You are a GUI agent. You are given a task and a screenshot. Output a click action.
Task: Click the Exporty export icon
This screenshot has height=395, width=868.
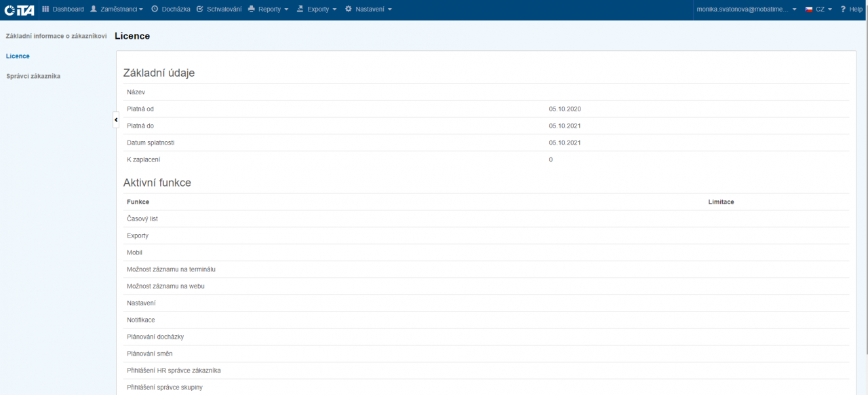pos(300,10)
